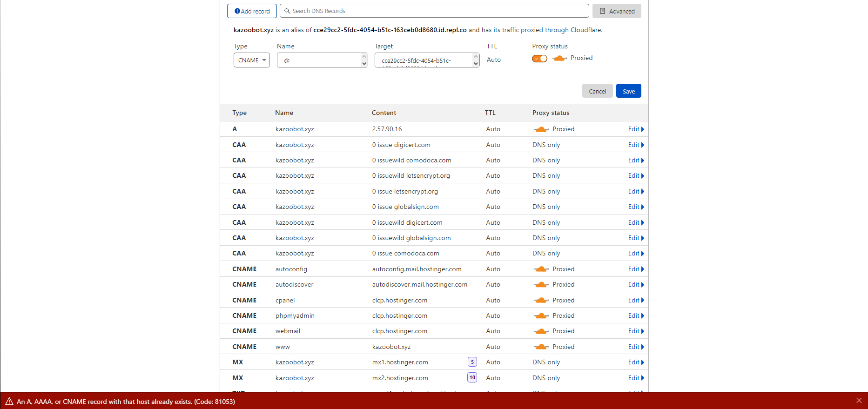Image resolution: width=868 pixels, height=409 pixels.
Task: Click the Proxy status column header
Action: coord(551,113)
